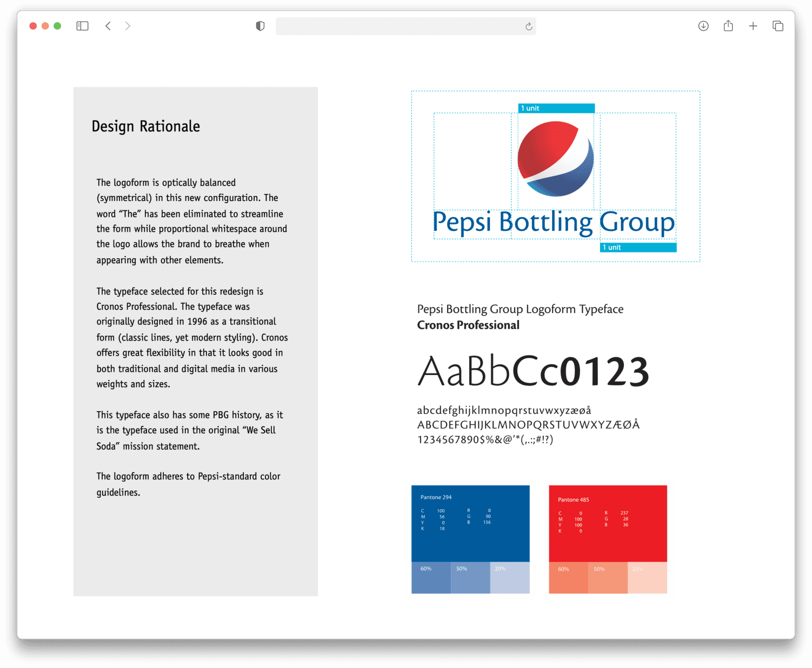The height and width of the screenshot is (668, 812).
Task: Maximize the window with green button
Action: point(57,26)
